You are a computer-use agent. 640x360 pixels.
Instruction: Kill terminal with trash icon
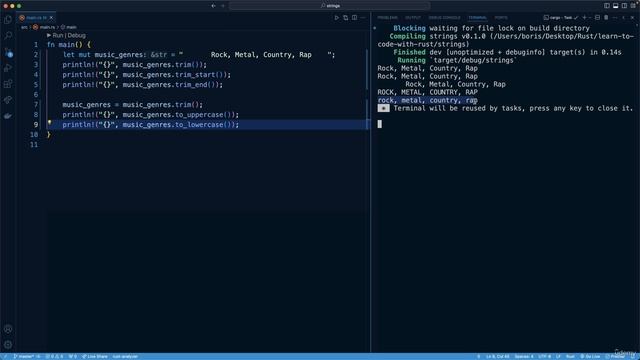pyautogui.click(x=606, y=18)
